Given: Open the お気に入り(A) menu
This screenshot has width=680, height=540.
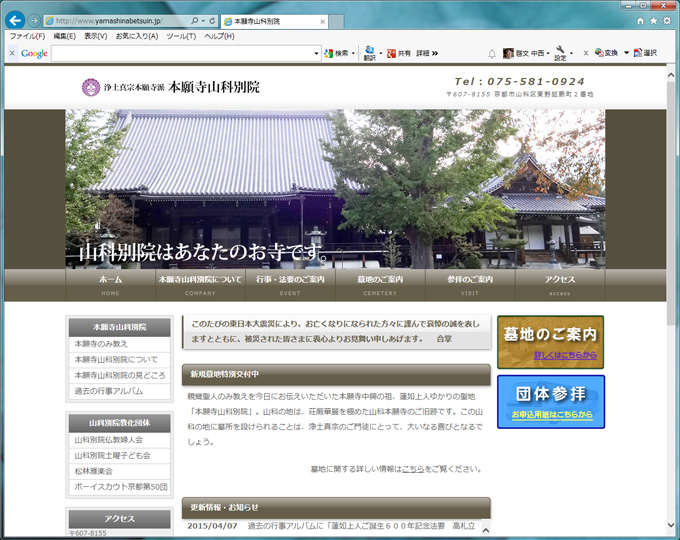Looking at the screenshot, I should (137, 36).
